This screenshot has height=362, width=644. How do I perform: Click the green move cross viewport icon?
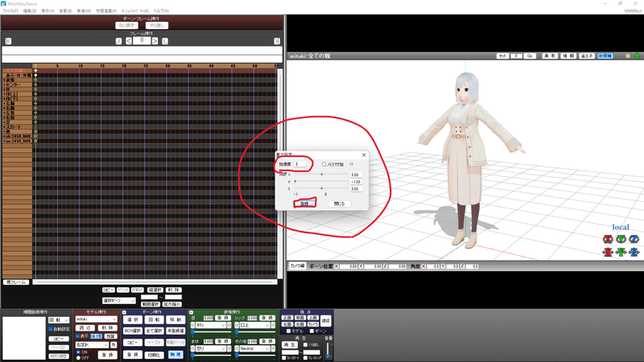tap(637, 56)
